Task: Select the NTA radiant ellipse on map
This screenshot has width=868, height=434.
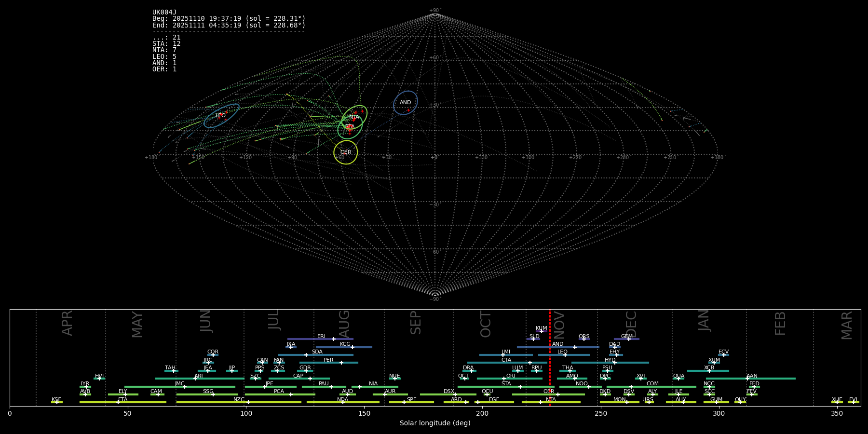Action: click(x=354, y=117)
